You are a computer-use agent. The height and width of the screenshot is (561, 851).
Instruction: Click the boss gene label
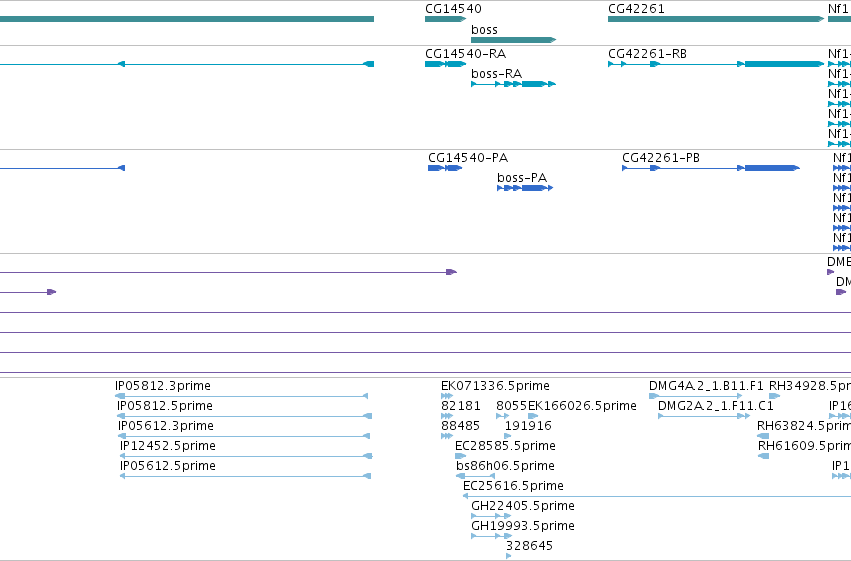point(484,30)
